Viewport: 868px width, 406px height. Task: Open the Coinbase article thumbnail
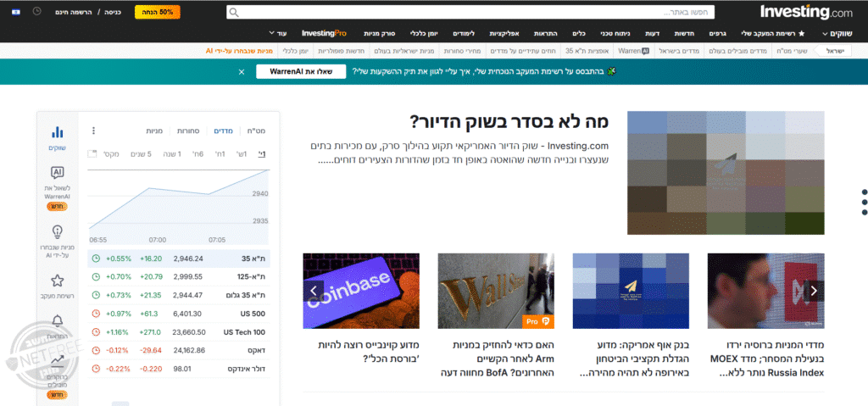tap(361, 291)
